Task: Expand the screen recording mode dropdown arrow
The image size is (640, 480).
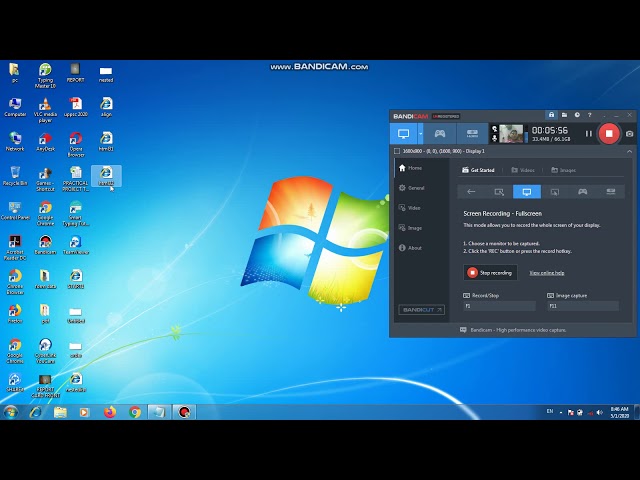Action: [421, 133]
